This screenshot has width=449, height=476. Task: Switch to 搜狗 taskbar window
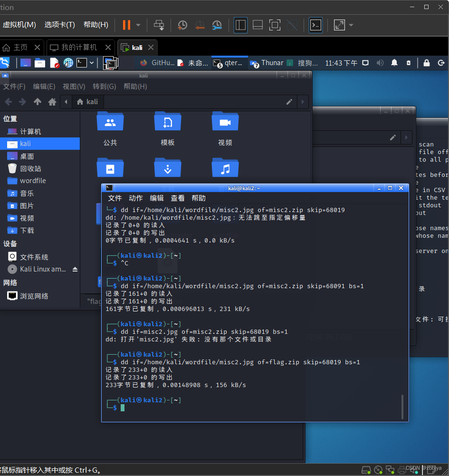coord(303,63)
